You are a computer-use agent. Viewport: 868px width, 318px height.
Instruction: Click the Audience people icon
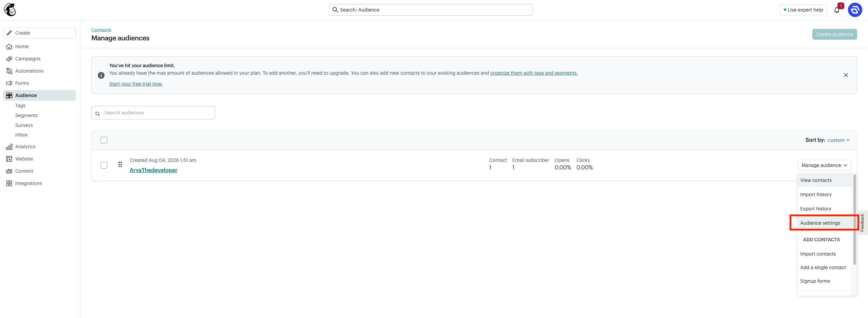(9, 95)
